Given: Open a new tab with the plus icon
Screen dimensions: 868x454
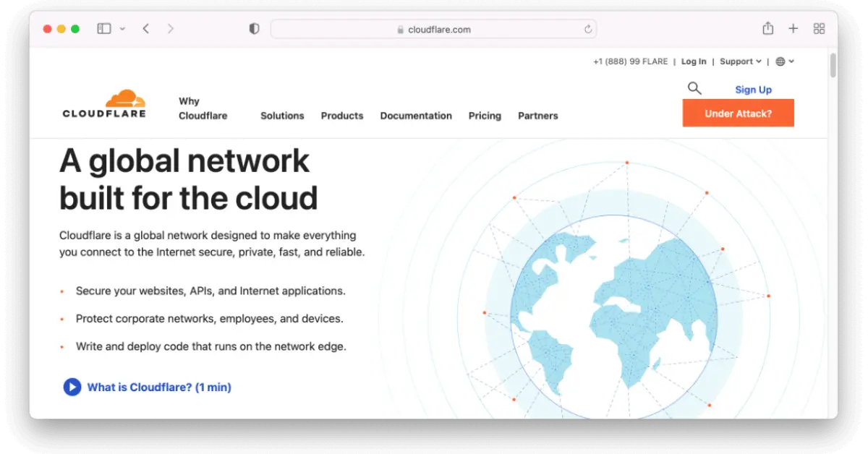Looking at the screenshot, I should pos(793,28).
